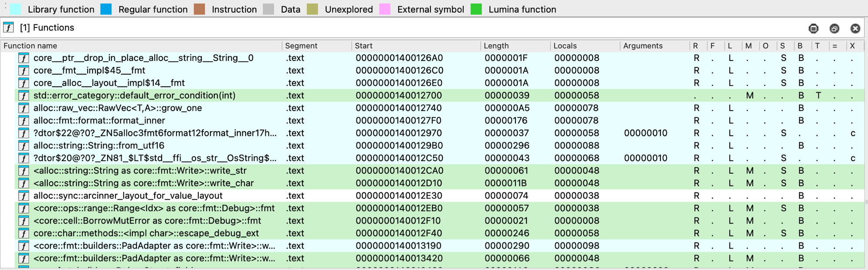Click start address 0000000140012700
The image size is (868, 270).
point(399,95)
